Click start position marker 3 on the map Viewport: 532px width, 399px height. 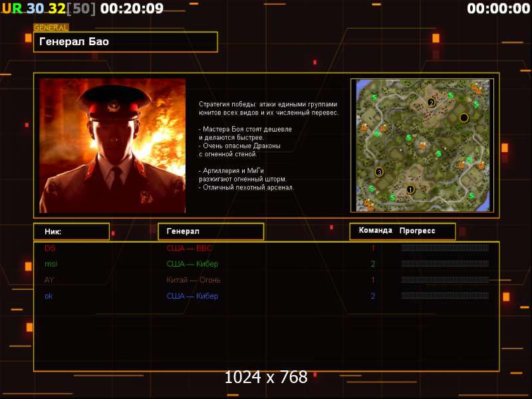[379, 172]
